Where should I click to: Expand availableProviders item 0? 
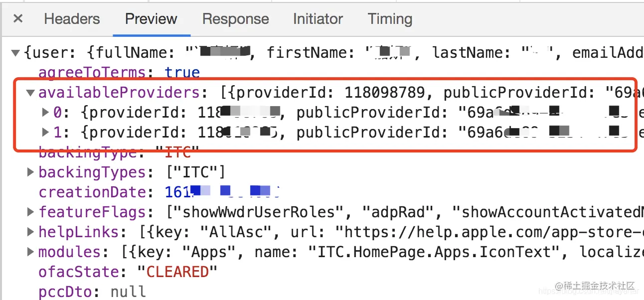coord(45,112)
